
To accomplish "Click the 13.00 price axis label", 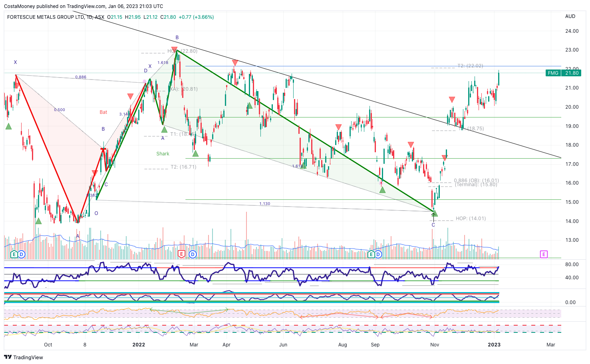I will pyautogui.click(x=572, y=240).
